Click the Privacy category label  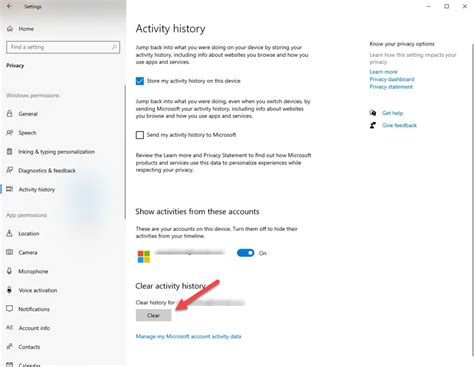coord(15,65)
